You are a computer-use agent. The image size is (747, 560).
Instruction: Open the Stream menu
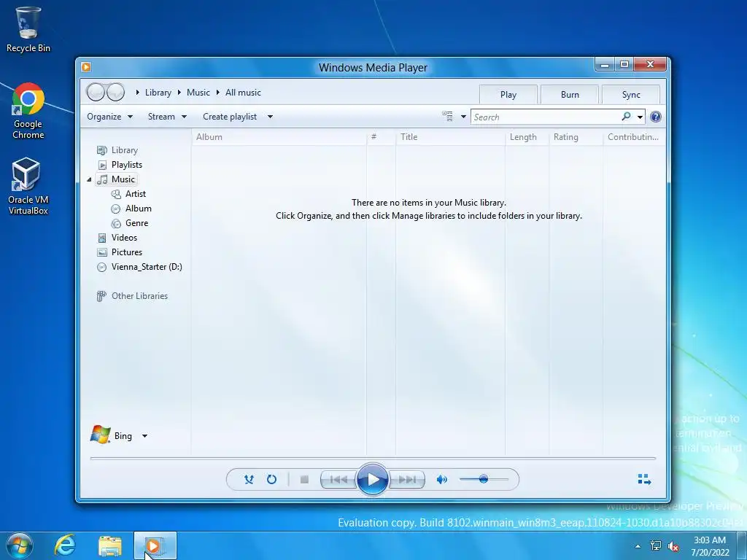(x=167, y=117)
